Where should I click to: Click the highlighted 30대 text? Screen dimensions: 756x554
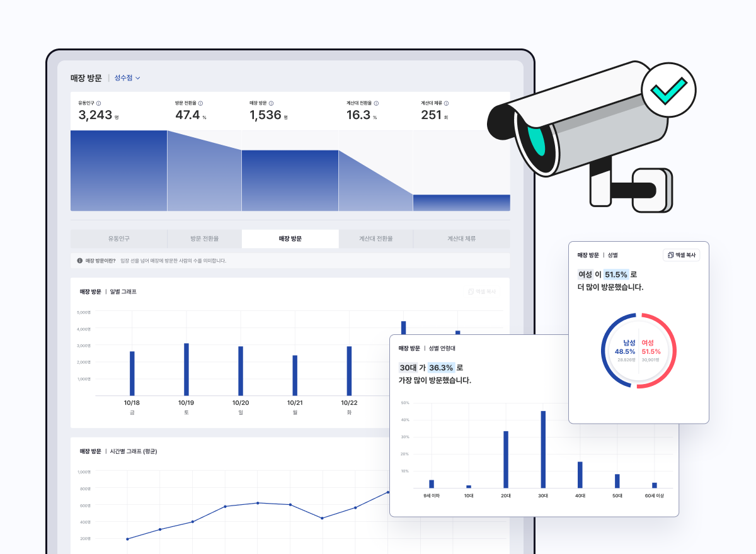(x=408, y=368)
